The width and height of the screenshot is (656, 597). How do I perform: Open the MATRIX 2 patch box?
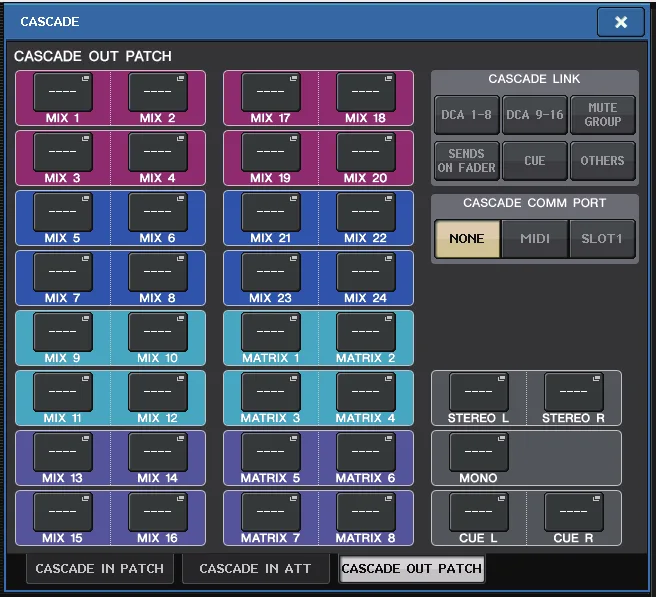(366, 332)
